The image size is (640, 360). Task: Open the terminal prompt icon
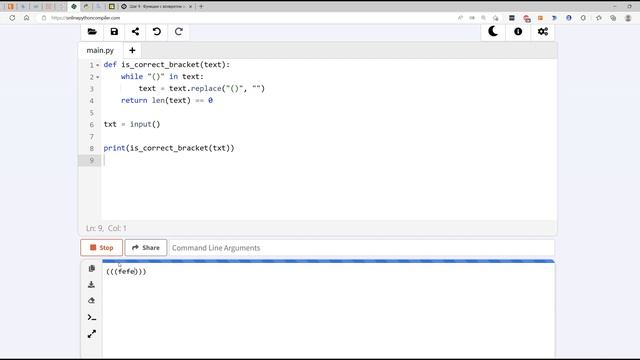91,317
